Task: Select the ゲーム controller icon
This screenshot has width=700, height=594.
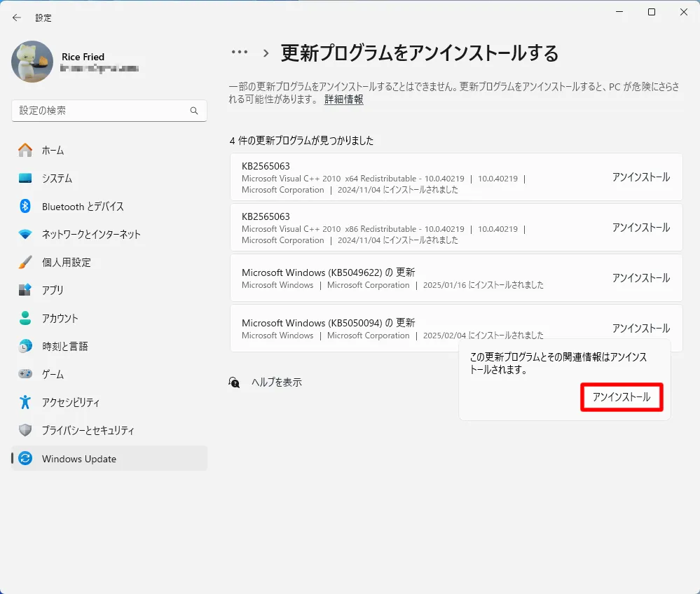Action: [x=25, y=374]
